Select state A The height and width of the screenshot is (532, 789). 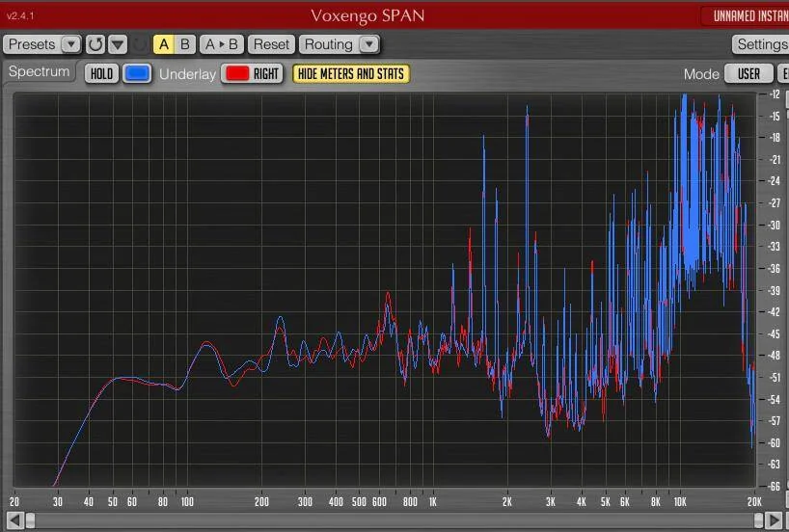164,44
